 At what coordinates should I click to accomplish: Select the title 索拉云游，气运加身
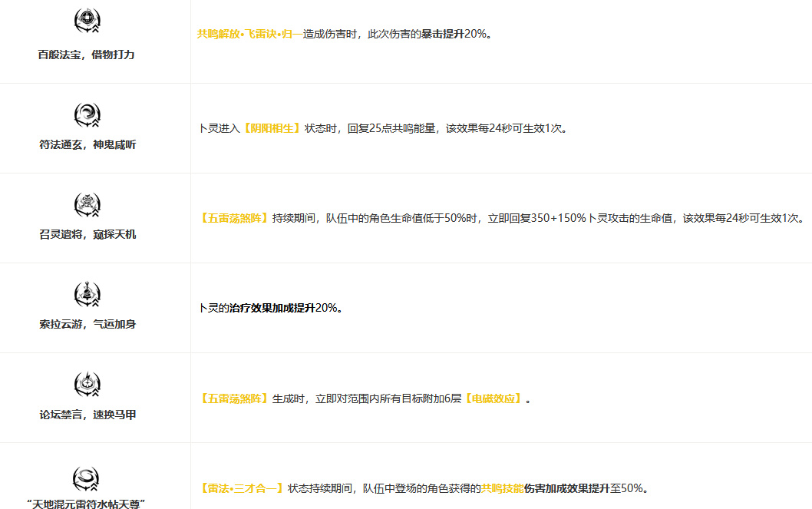point(87,324)
